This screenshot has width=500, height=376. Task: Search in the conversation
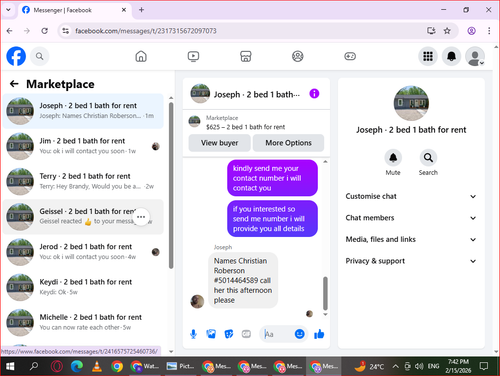point(428,157)
